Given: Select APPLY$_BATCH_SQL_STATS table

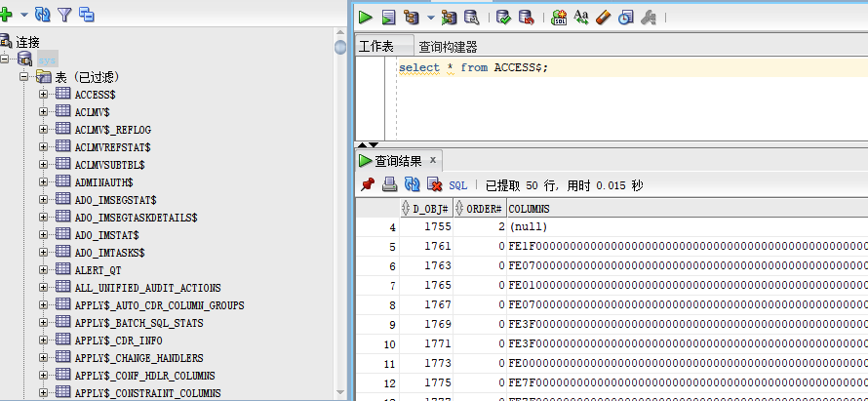Looking at the screenshot, I should [138, 323].
